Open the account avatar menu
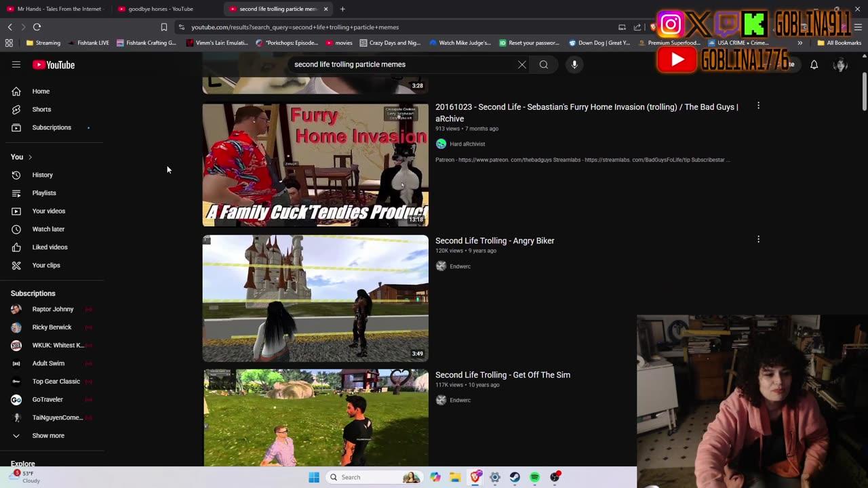868x488 pixels. pyautogui.click(x=840, y=64)
